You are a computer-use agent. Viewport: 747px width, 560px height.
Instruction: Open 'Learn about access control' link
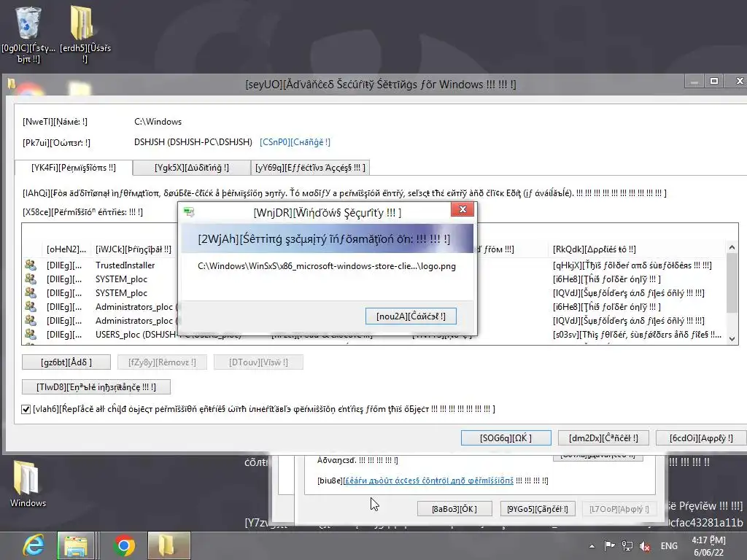(x=428, y=481)
